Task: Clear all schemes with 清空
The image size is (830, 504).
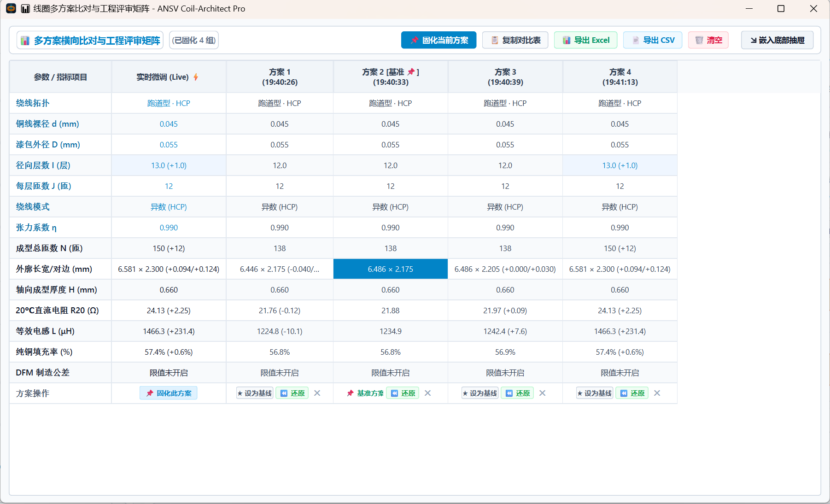Action: click(708, 40)
